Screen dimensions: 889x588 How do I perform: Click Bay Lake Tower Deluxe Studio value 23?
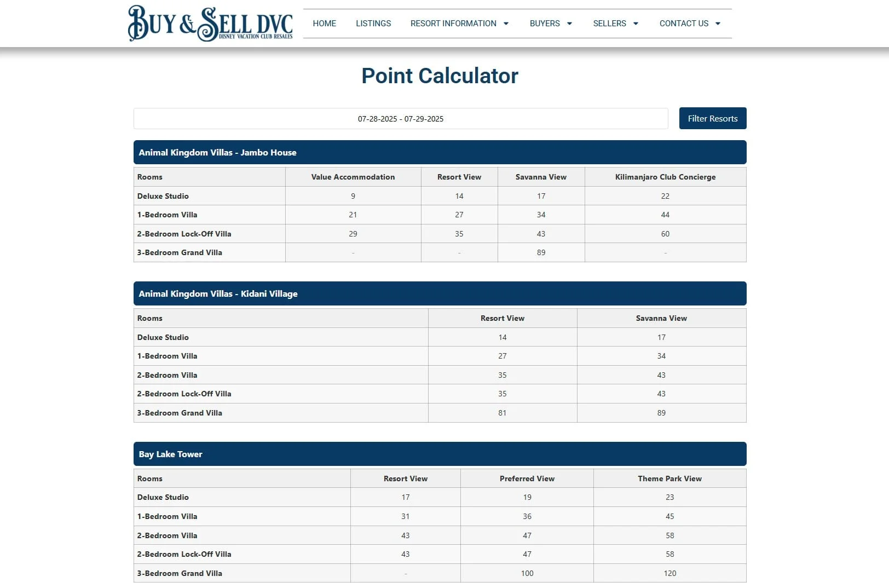point(670,497)
